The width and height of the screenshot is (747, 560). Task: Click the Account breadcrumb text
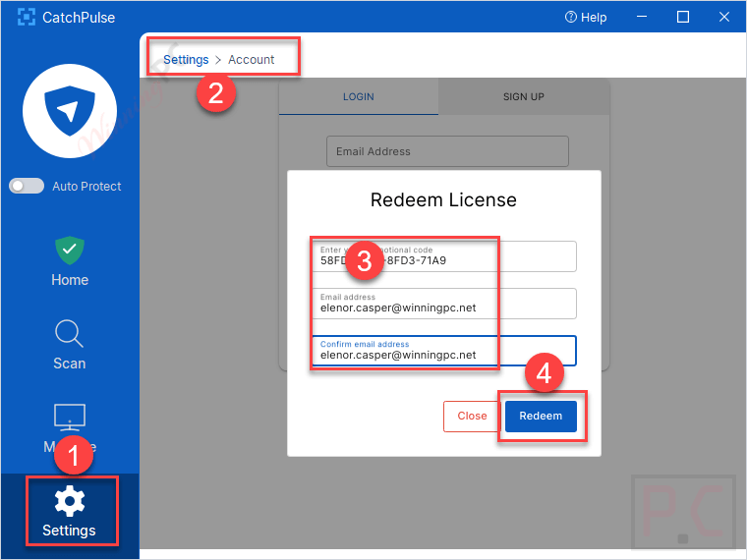[x=251, y=60]
